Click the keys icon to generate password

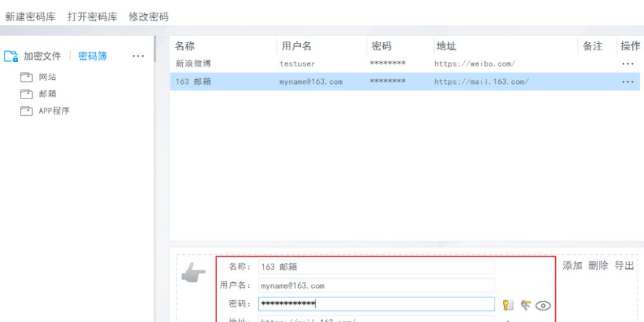[x=526, y=305]
